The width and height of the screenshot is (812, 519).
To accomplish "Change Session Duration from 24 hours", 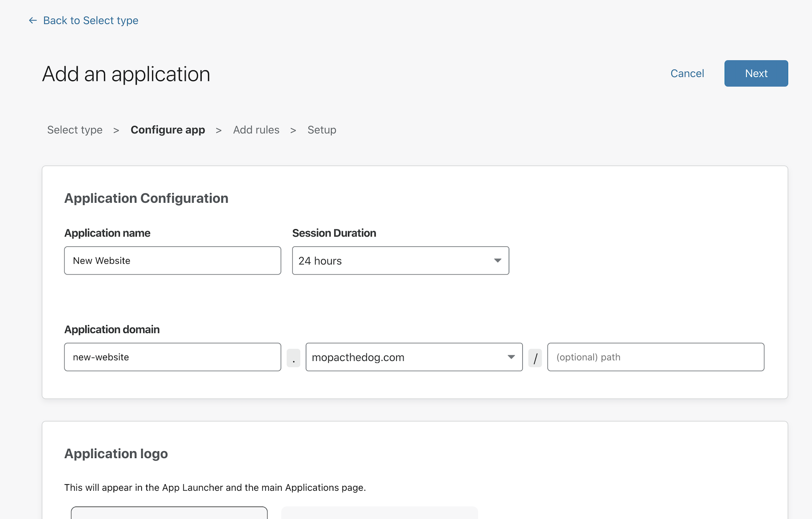I will point(400,260).
